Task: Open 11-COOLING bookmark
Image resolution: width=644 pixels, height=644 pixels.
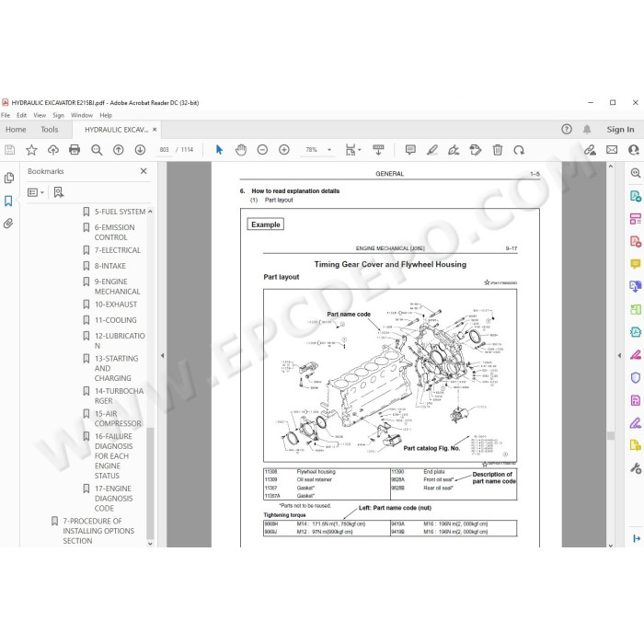Action: click(115, 320)
